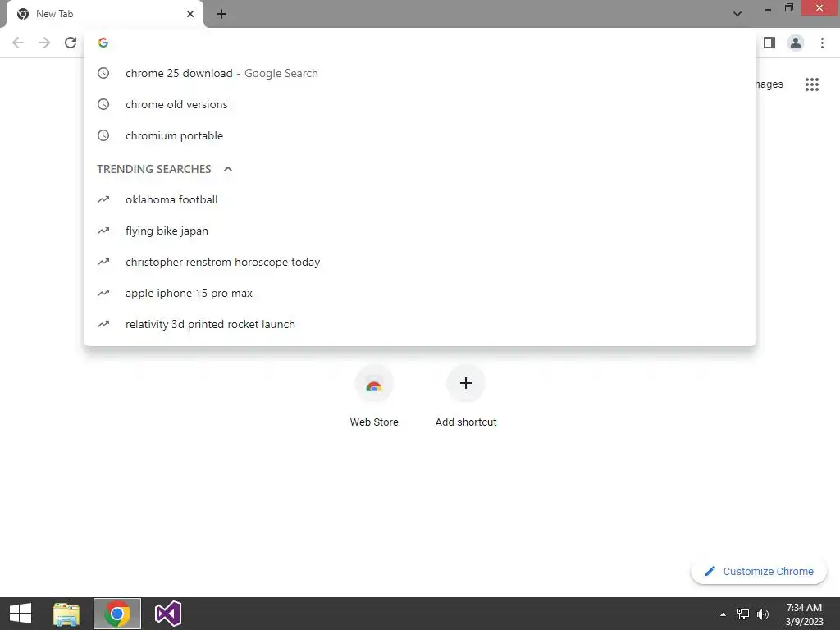Choose 'chromium portable' suggestion
This screenshot has height=630, width=840.
coord(420,135)
